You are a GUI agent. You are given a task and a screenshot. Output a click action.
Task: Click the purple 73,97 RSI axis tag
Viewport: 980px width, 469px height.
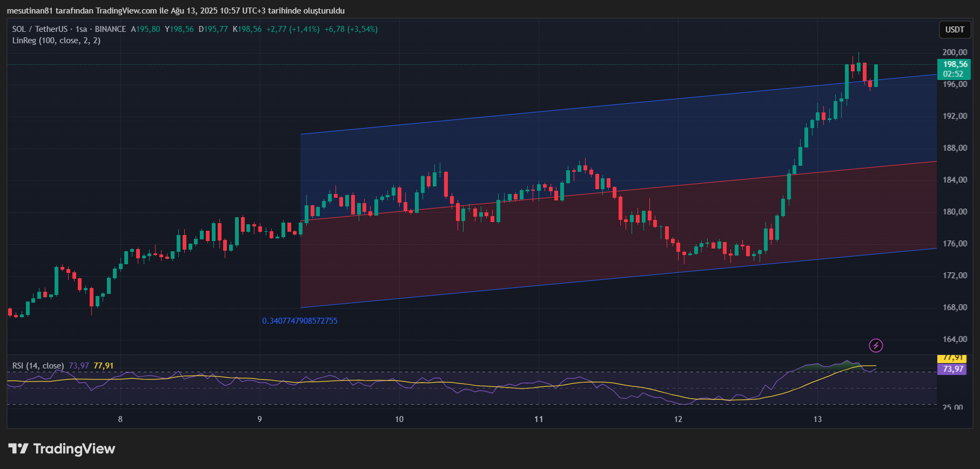[952, 369]
